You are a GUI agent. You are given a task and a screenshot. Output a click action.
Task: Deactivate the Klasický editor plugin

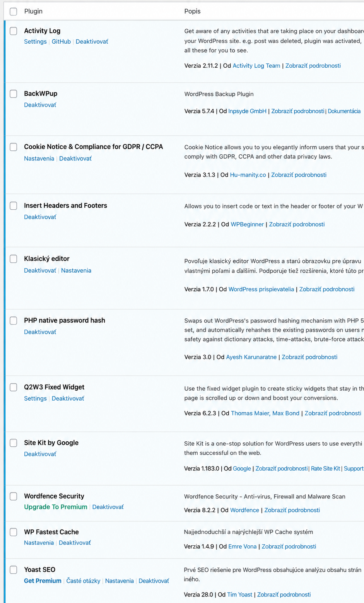40,270
